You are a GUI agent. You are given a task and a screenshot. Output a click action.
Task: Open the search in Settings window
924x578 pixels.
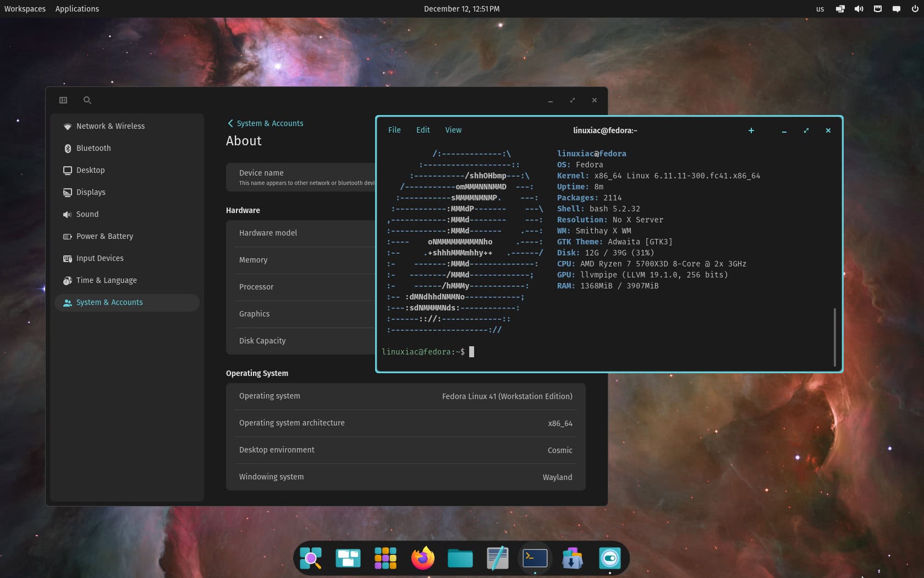coord(87,100)
